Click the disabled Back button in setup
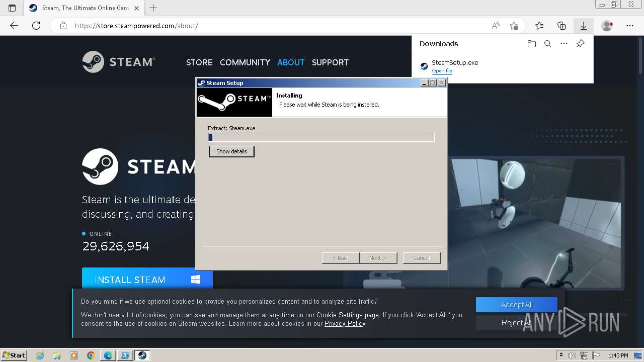The width and height of the screenshot is (644, 362). (x=341, y=258)
